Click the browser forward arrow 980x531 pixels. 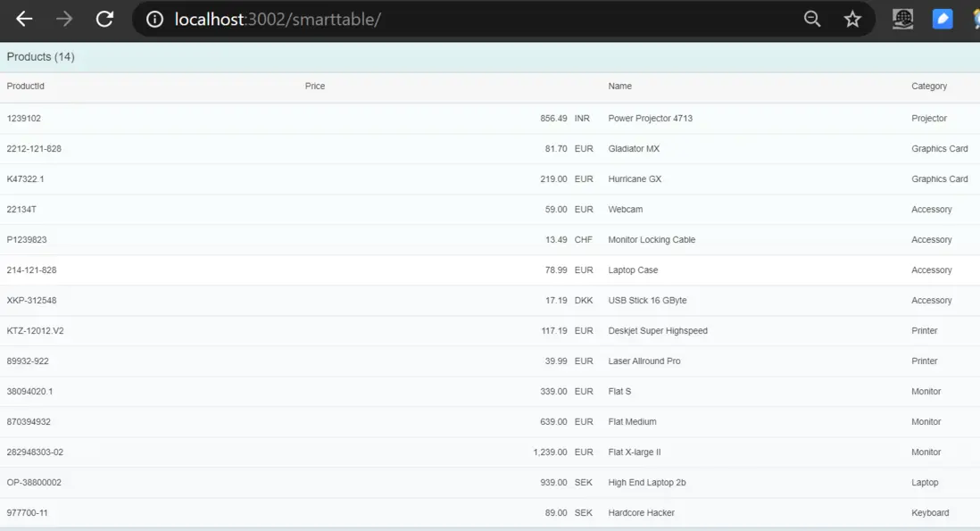tap(63, 20)
